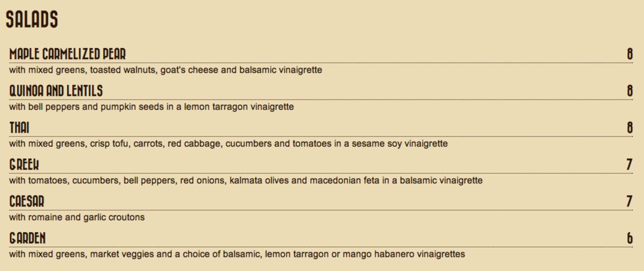Viewport: 644px width, 271px height.
Task: Select the Greek salad title
Action: click(x=24, y=165)
